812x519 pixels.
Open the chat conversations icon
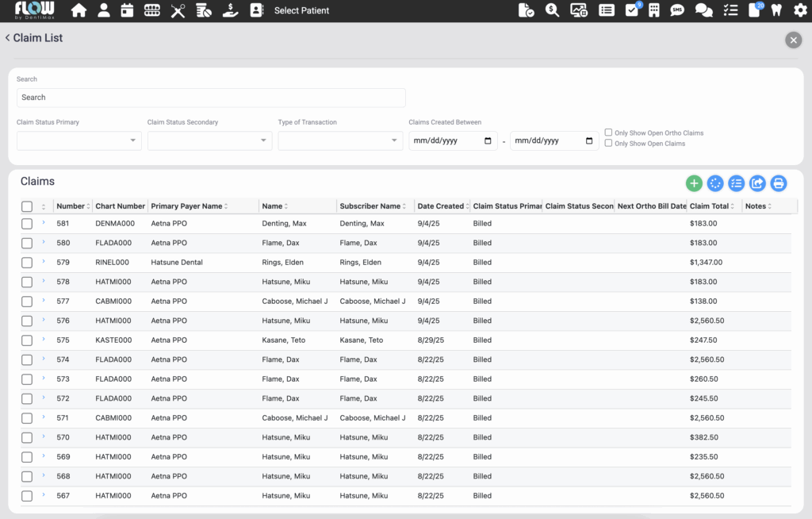click(703, 10)
